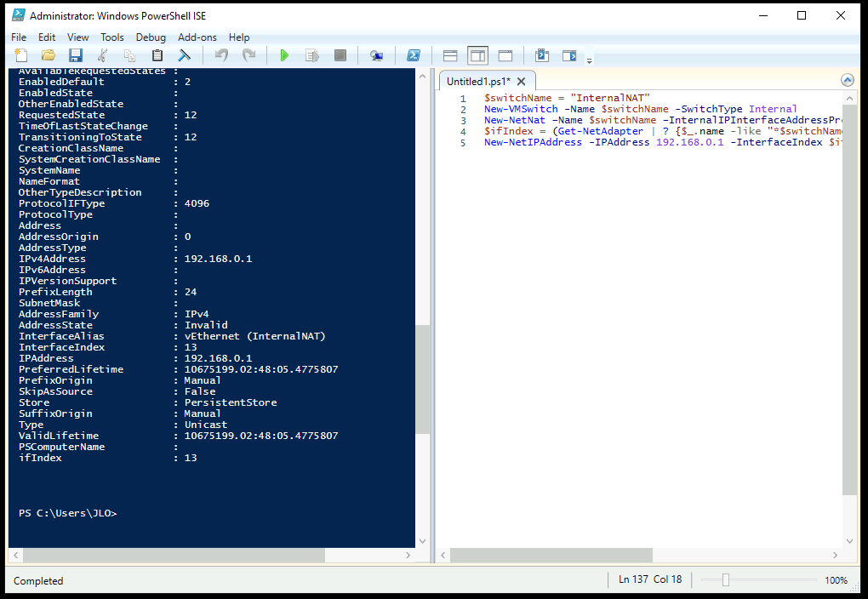The height and width of the screenshot is (599, 868).
Task: Toggle Show Script Pane Top layout
Action: tap(450, 55)
